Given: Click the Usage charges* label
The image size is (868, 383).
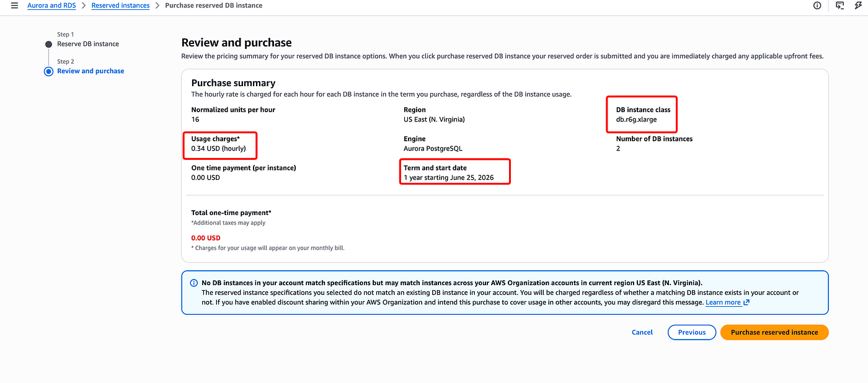Looking at the screenshot, I should click(x=215, y=139).
